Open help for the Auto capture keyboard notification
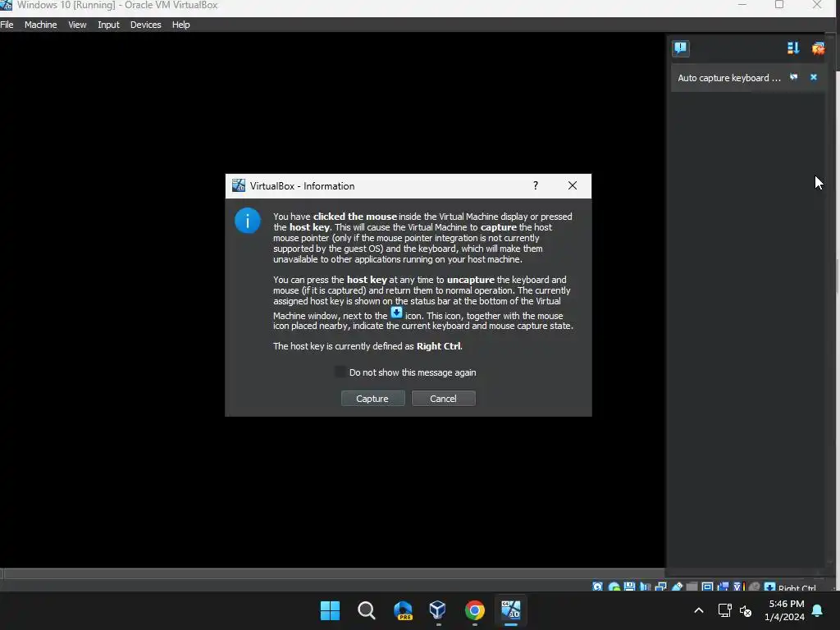The height and width of the screenshot is (630, 840). (793, 77)
